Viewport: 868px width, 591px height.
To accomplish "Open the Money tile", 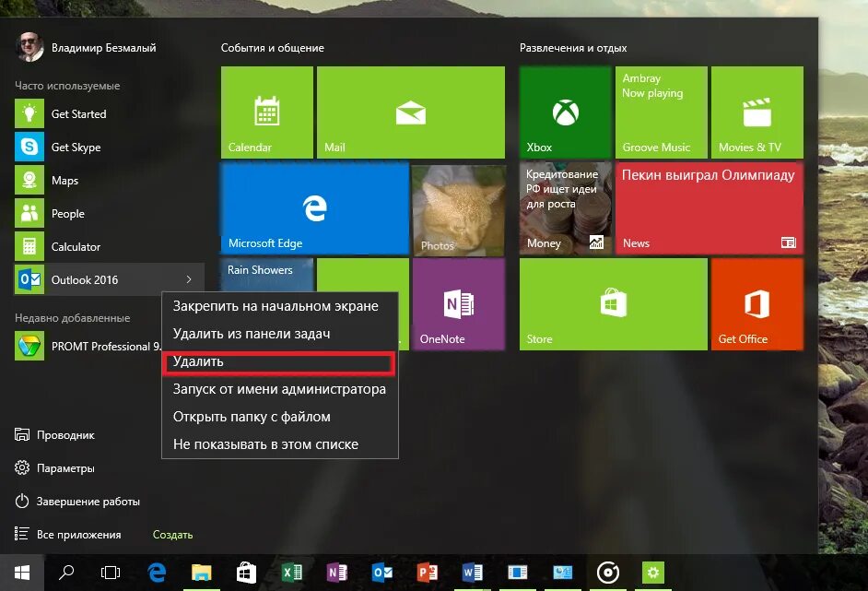I will coord(565,208).
